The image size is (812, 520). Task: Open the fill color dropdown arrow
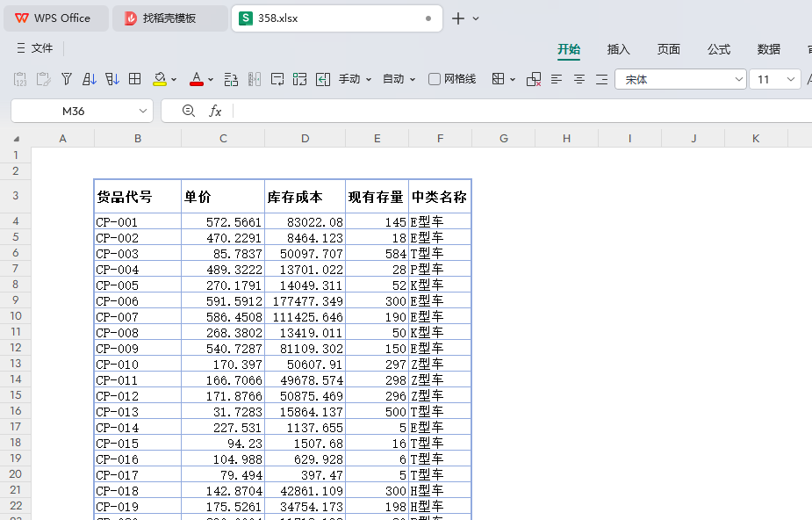(x=174, y=80)
